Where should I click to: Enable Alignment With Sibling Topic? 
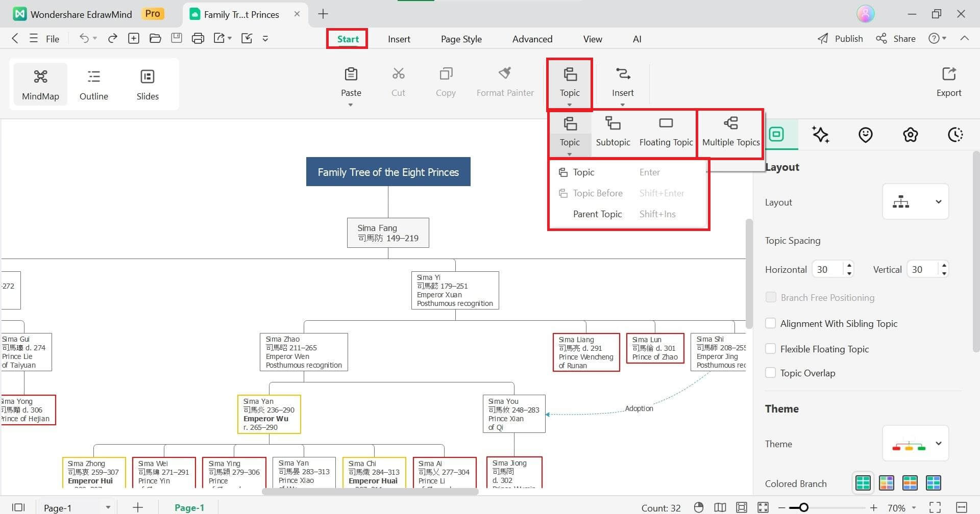[x=771, y=323]
